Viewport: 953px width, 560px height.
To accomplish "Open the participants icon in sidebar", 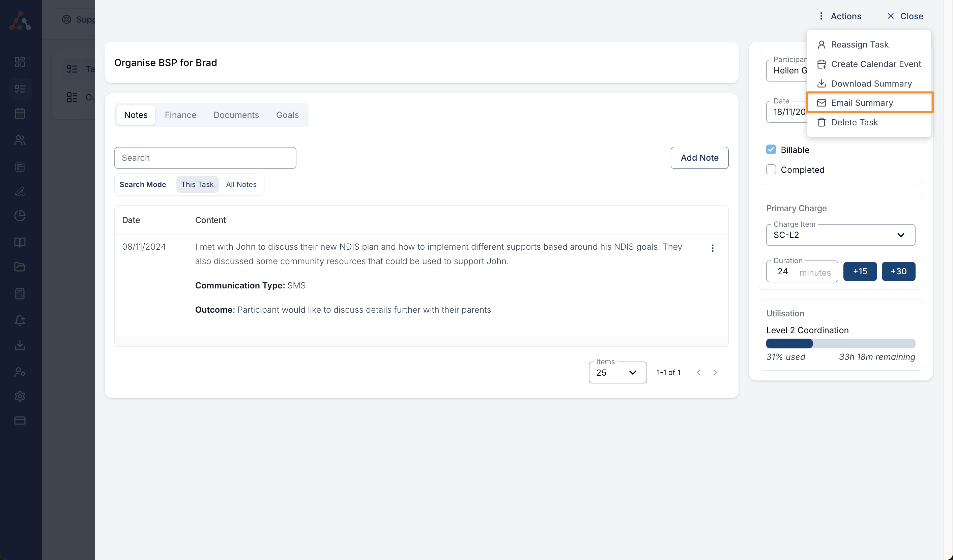I will pyautogui.click(x=20, y=140).
